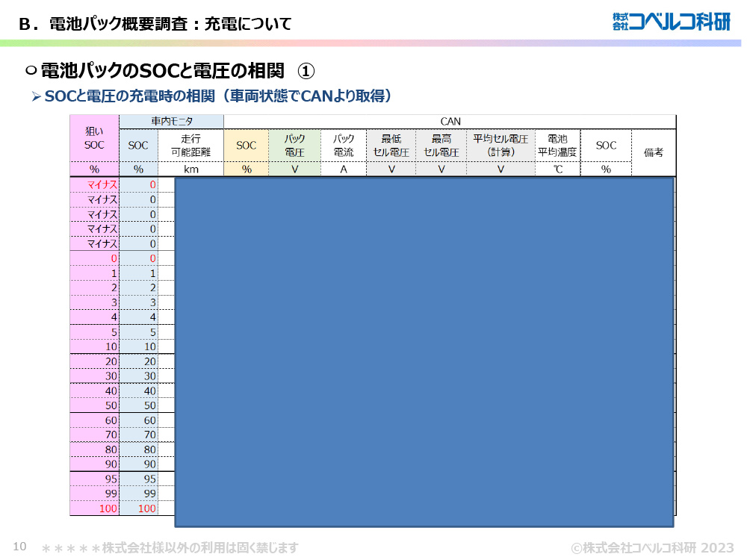Select the 最高セル電圧 column header
The height and width of the screenshot is (560, 747).
pyautogui.click(x=441, y=146)
